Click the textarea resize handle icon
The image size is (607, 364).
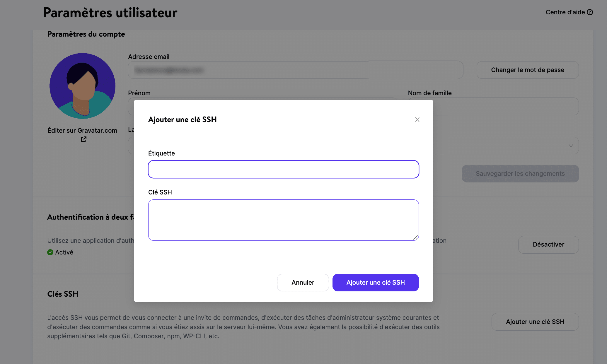416,238
